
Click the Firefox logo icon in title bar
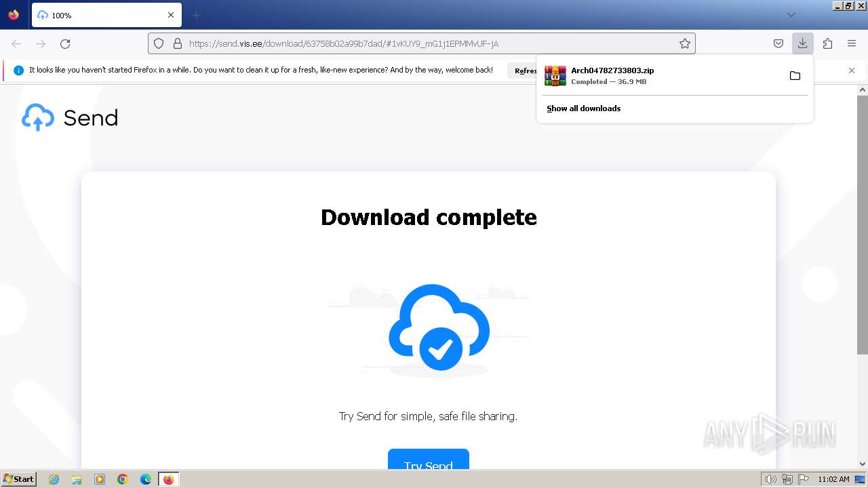(x=14, y=15)
